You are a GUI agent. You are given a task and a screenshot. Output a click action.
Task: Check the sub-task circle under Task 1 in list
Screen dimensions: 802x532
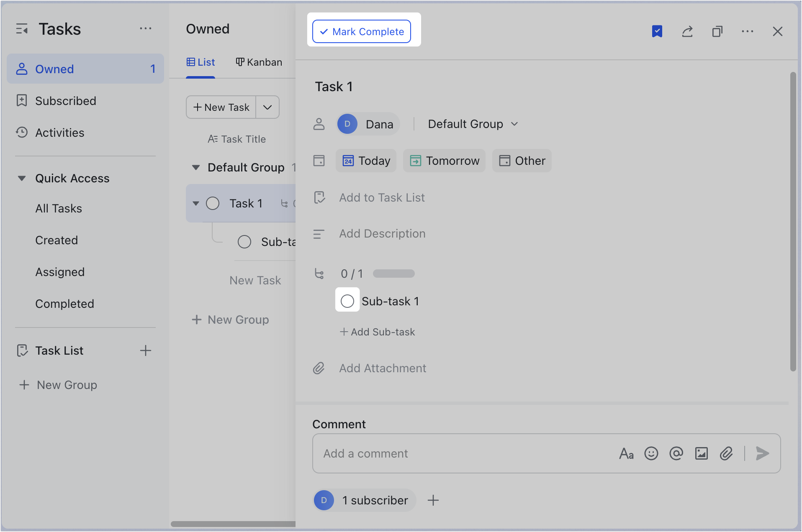point(245,242)
